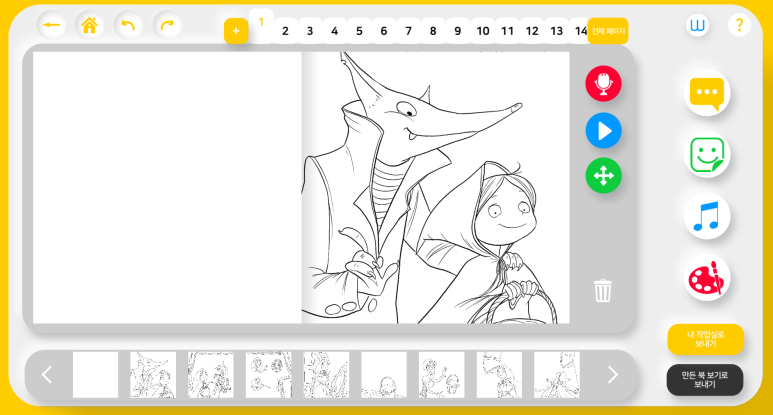
Task: Switch to page tab 9
Action: [457, 31]
